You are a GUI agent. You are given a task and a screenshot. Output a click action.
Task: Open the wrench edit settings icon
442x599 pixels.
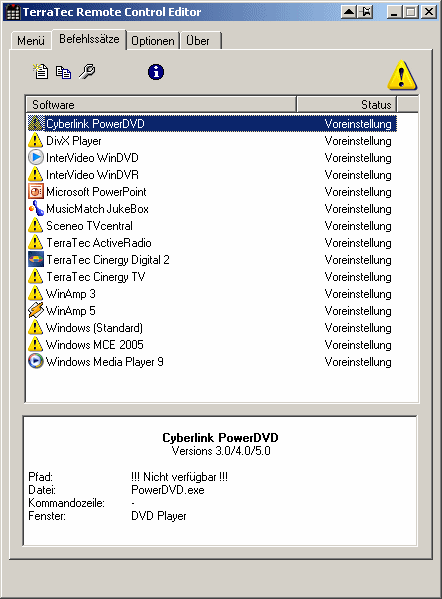click(x=87, y=71)
